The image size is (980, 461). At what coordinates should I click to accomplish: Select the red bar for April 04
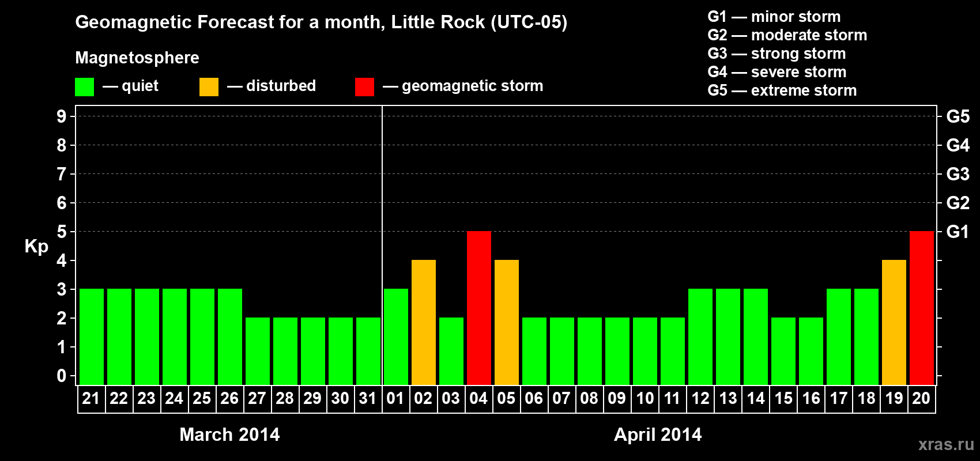[479, 308]
